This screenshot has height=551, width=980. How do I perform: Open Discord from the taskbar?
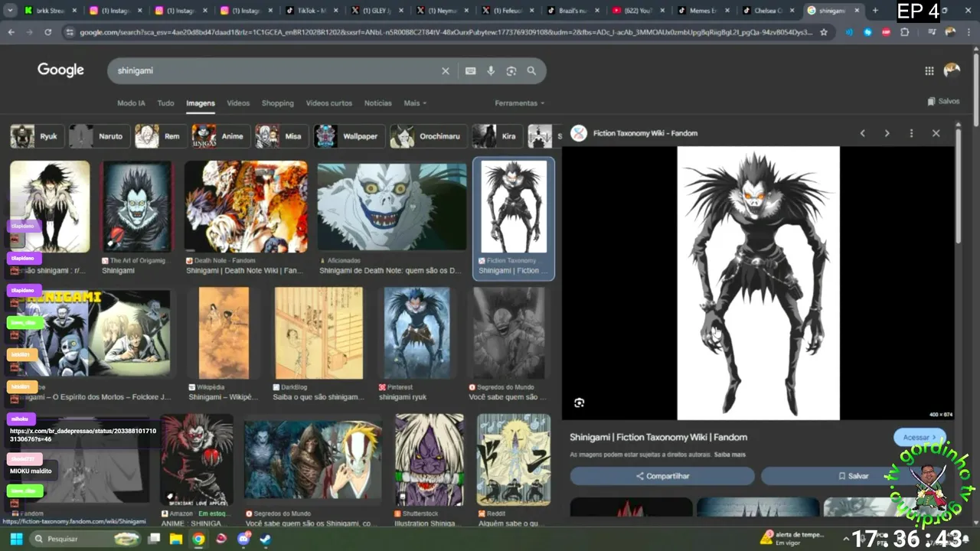[243, 539]
